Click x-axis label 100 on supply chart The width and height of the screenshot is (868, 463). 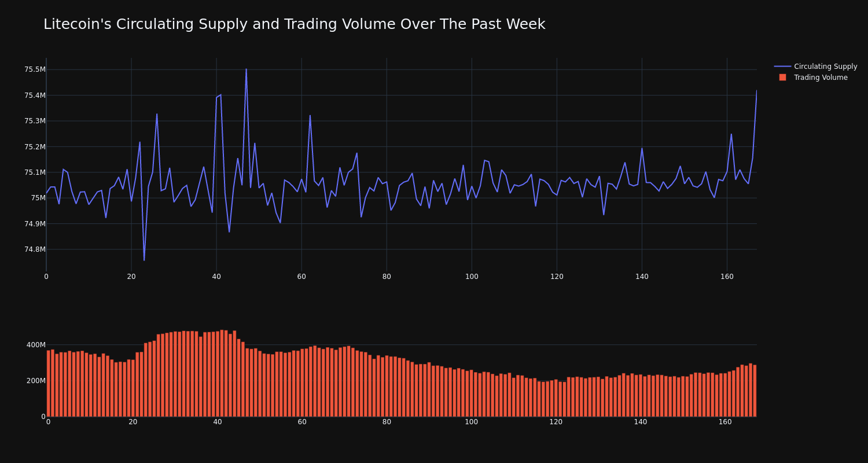click(472, 277)
